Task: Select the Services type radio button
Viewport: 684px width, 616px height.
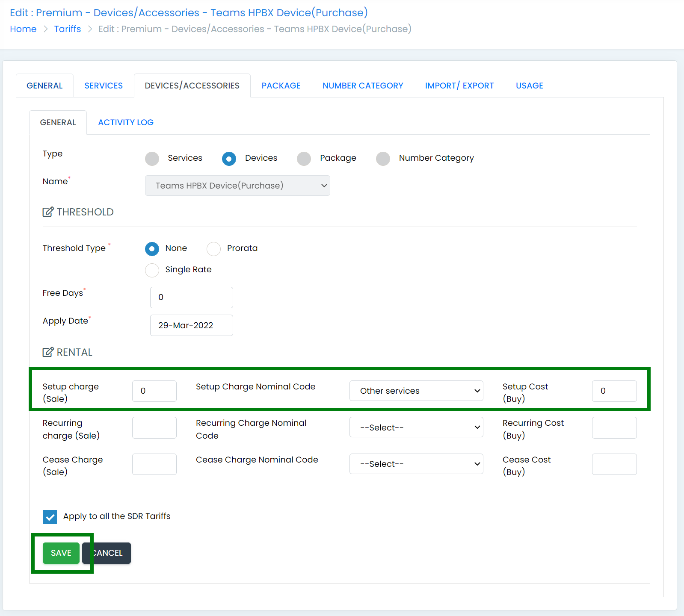Action: click(x=152, y=159)
